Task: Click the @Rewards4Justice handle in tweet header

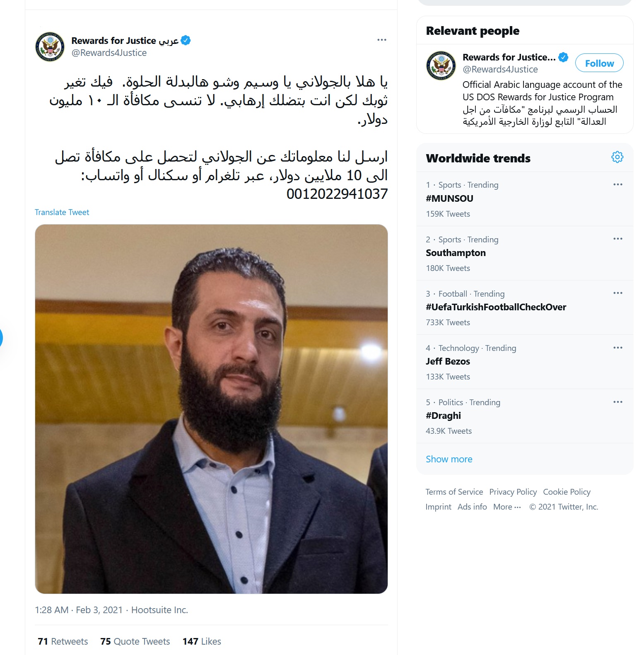Action: (x=109, y=53)
